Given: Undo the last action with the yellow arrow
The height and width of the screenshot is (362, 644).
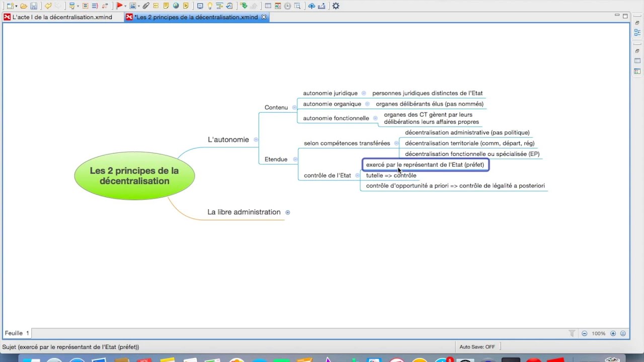Looking at the screenshot, I should point(48,6).
